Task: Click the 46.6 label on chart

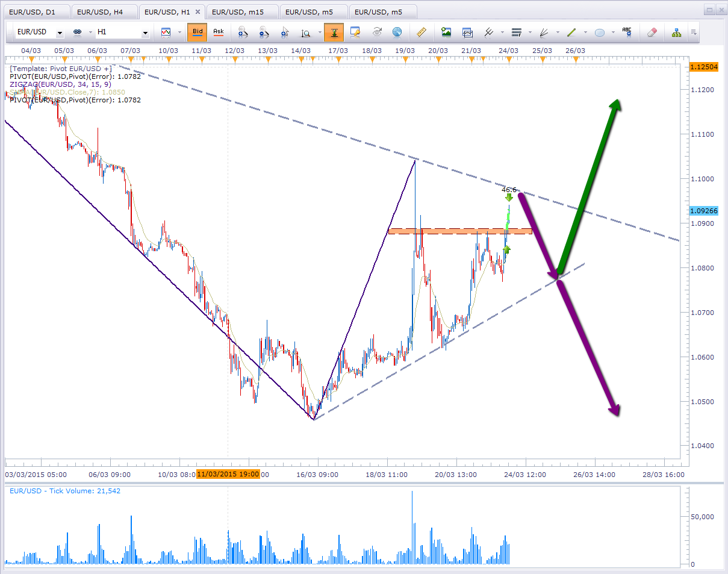Action: pos(509,190)
